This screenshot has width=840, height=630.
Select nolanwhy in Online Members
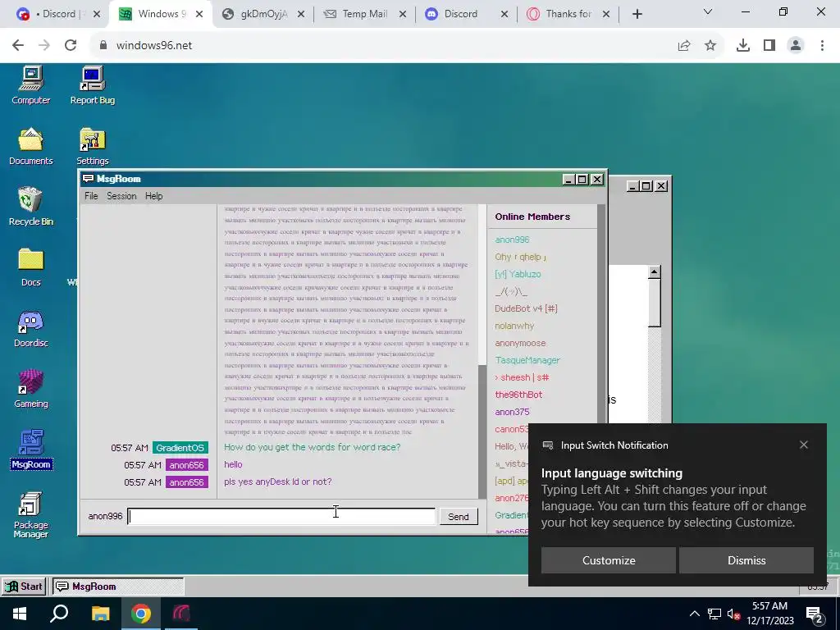pyautogui.click(x=514, y=326)
